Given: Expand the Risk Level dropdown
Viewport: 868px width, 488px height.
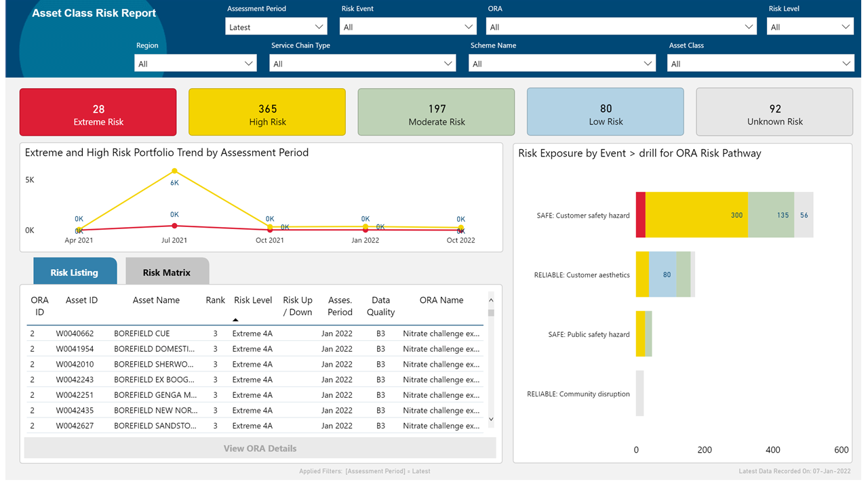Looking at the screenshot, I should point(810,26).
